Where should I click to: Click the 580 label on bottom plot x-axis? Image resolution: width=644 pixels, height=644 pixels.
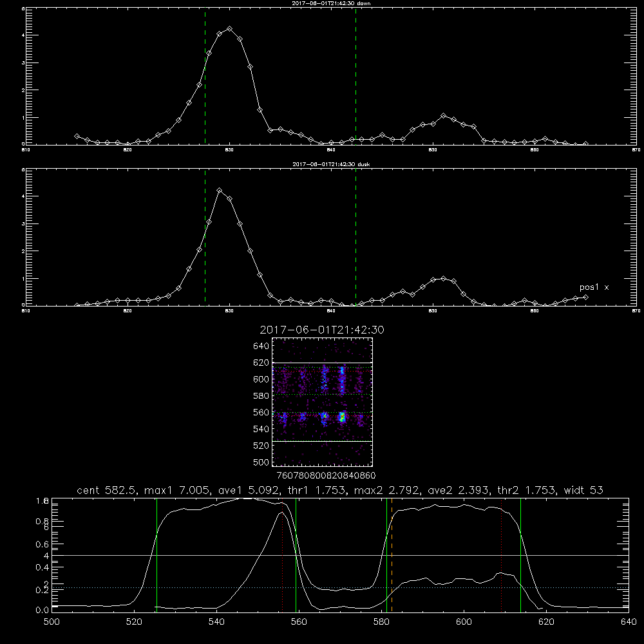pyautogui.click(x=381, y=622)
